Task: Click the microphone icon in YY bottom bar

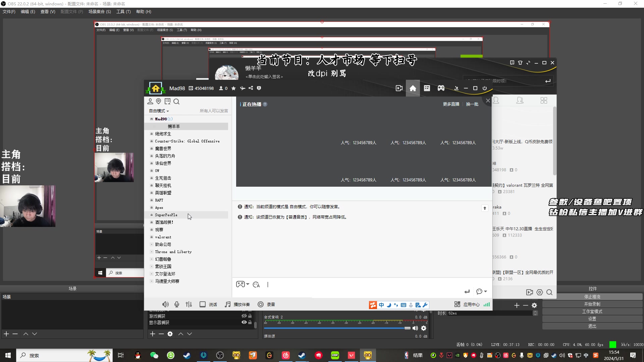Action: point(177,304)
